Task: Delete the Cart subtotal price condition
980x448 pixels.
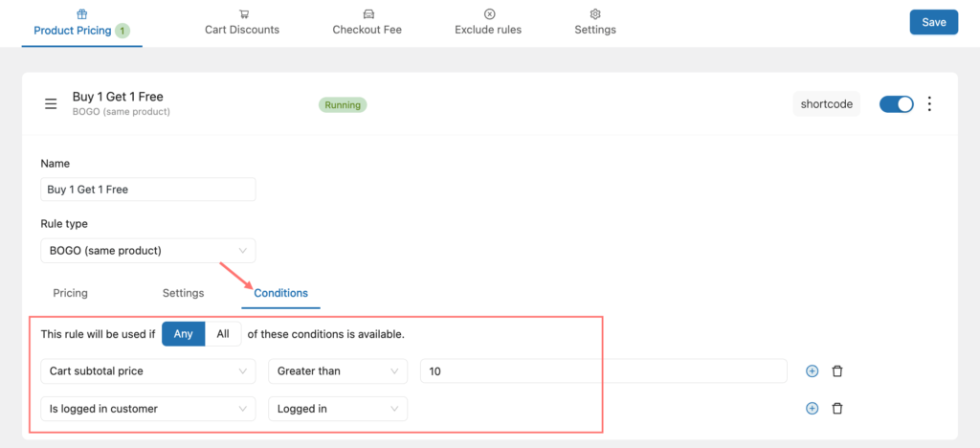Action: pos(837,371)
